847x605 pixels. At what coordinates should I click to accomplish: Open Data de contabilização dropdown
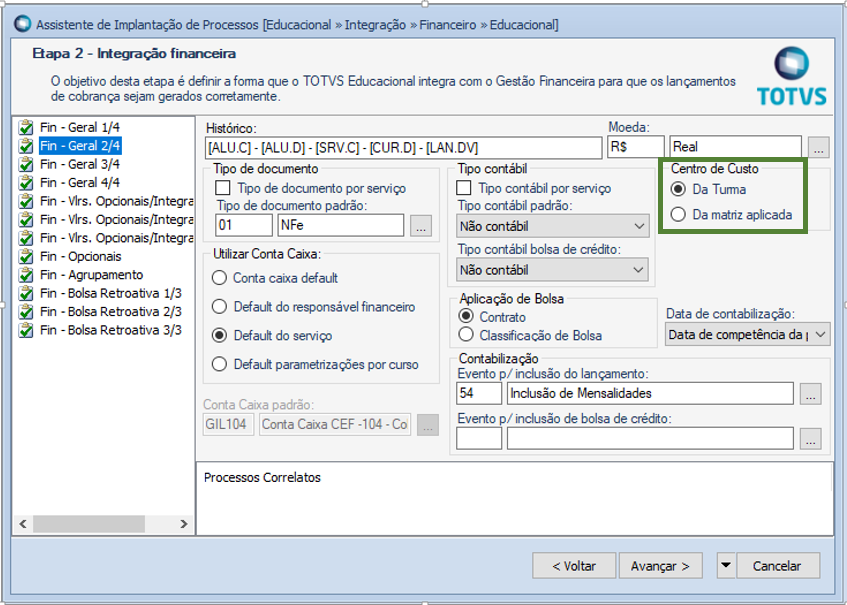(x=748, y=335)
